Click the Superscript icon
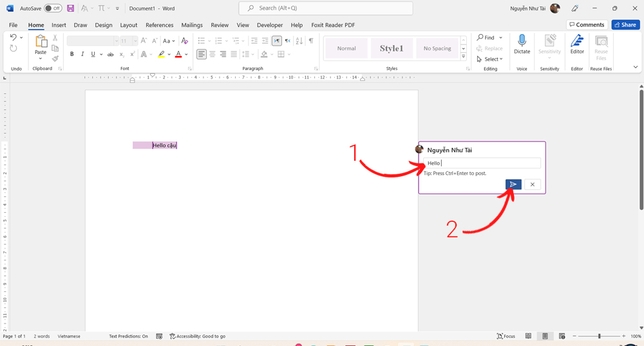The image size is (644, 346). click(133, 54)
